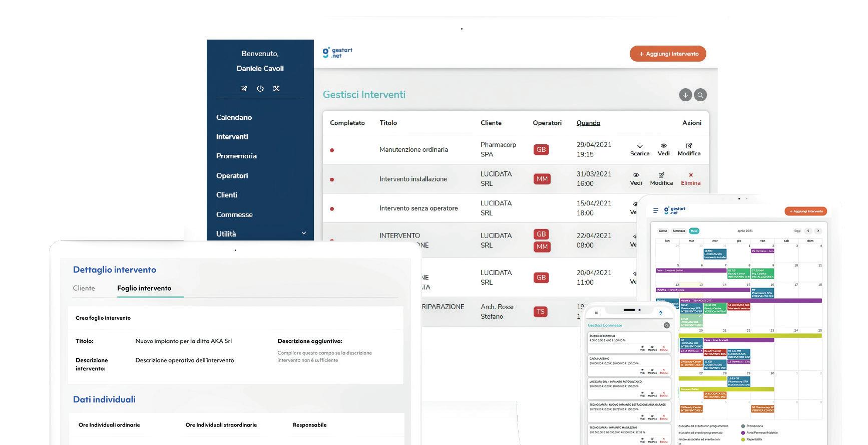Go to previous month in tablet calendar
868x445 pixels.
808,231
